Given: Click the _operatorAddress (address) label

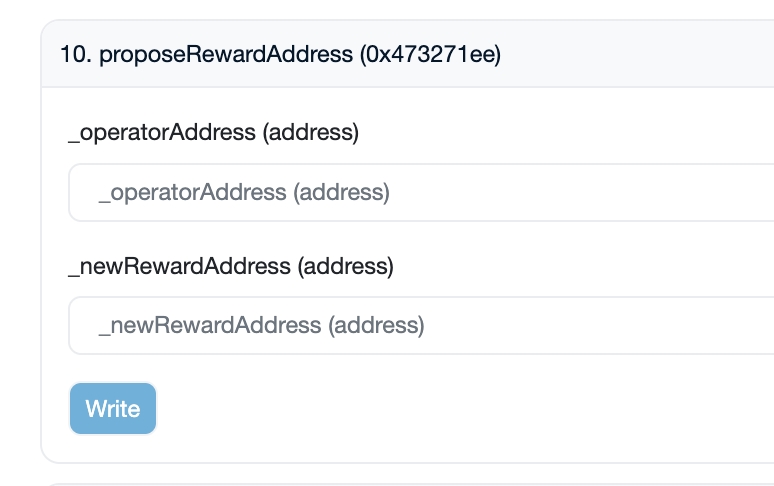Looking at the screenshot, I should [x=213, y=133].
